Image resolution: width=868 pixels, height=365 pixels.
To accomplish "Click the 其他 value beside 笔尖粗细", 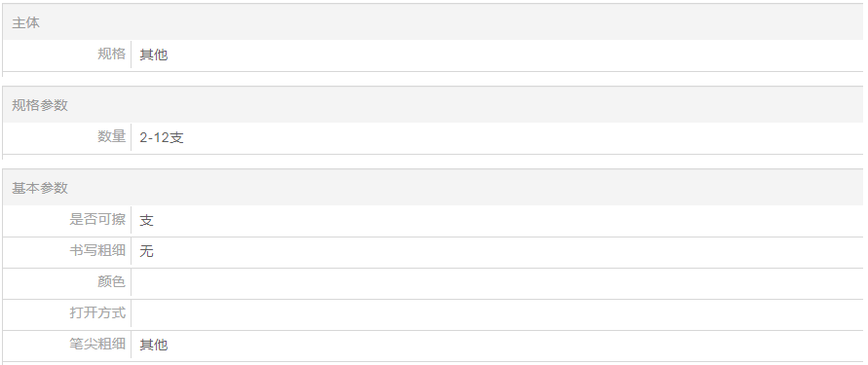I will [x=153, y=346].
